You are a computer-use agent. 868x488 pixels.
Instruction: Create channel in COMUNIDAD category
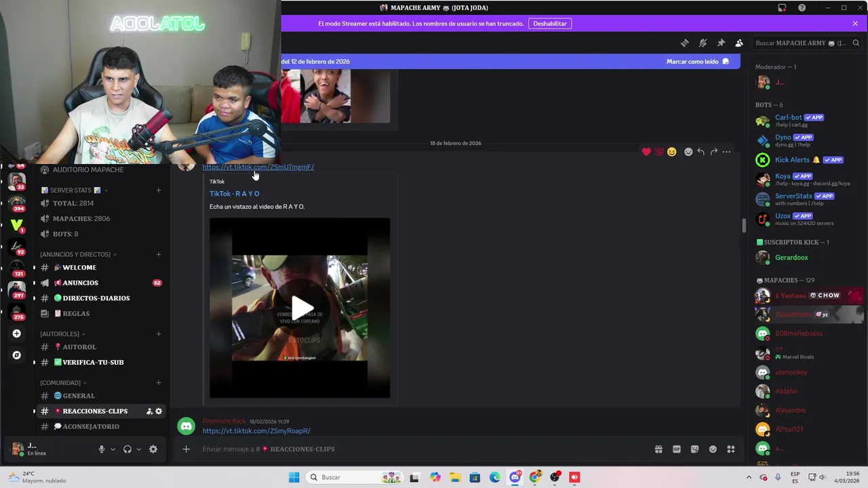point(159,383)
